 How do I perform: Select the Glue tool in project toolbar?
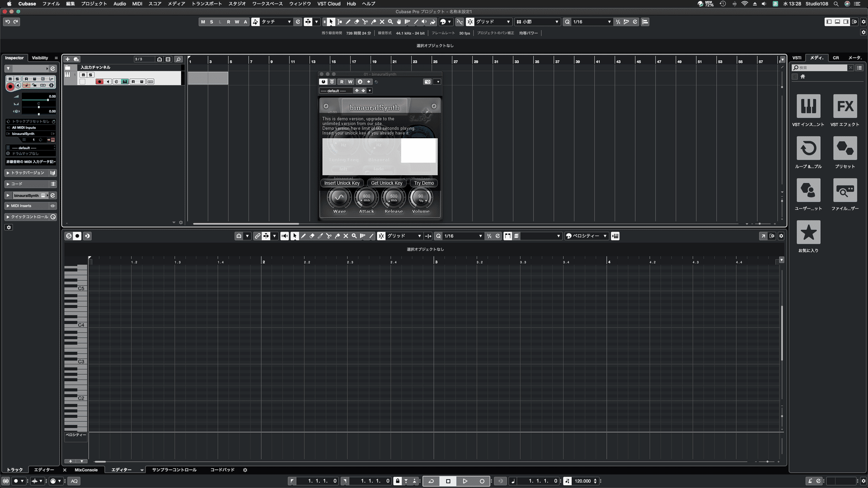(x=374, y=22)
